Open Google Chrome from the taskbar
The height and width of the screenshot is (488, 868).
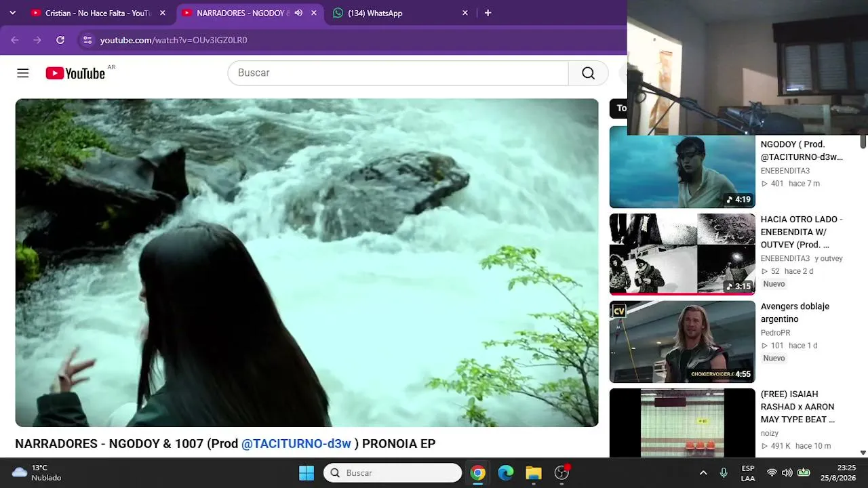pos(478,473)
